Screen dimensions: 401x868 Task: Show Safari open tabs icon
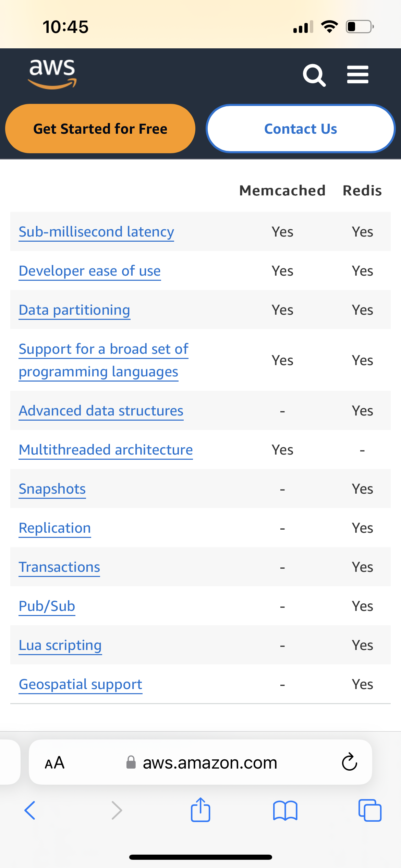[x=370, y=810]
